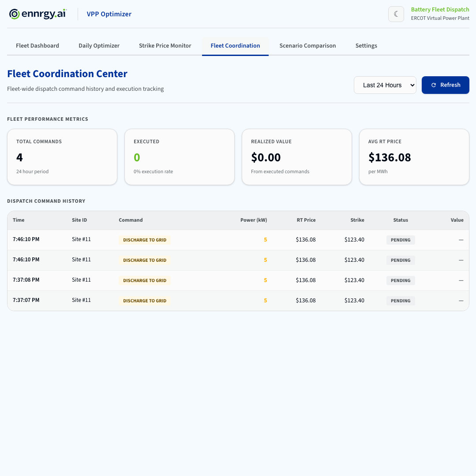
Task: Switch to the Fleet Dashboard tab
Action: point(37,46)
